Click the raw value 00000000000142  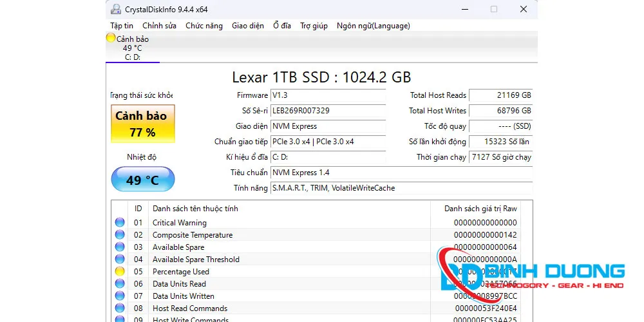[x=486, y=235]
